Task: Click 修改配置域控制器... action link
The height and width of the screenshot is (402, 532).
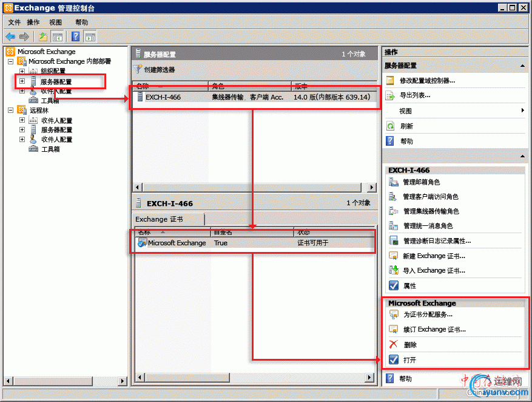Action: coord(428,81)
